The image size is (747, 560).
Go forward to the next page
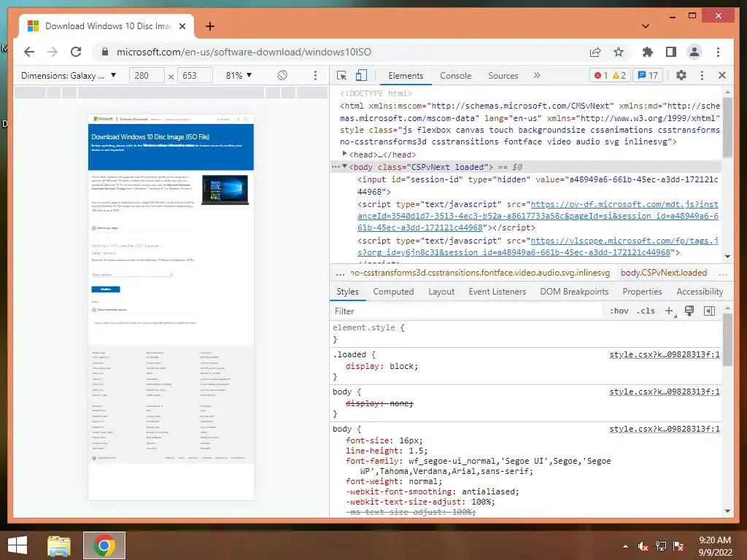pos(53,52)
